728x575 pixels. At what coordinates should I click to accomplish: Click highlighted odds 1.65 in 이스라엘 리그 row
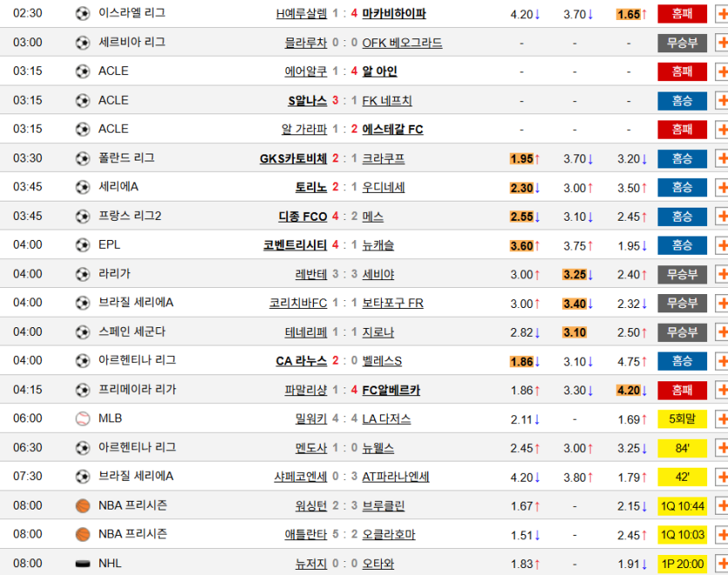click(x=629, y=15)
